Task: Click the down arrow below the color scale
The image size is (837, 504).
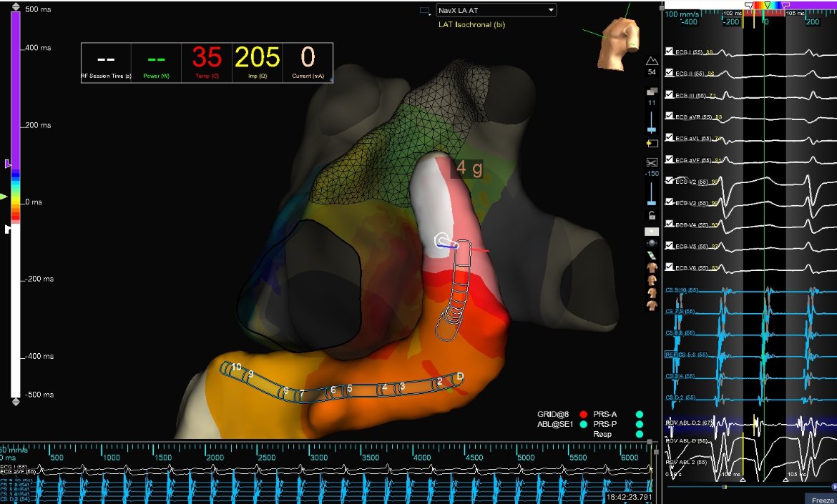Action: 16,402
